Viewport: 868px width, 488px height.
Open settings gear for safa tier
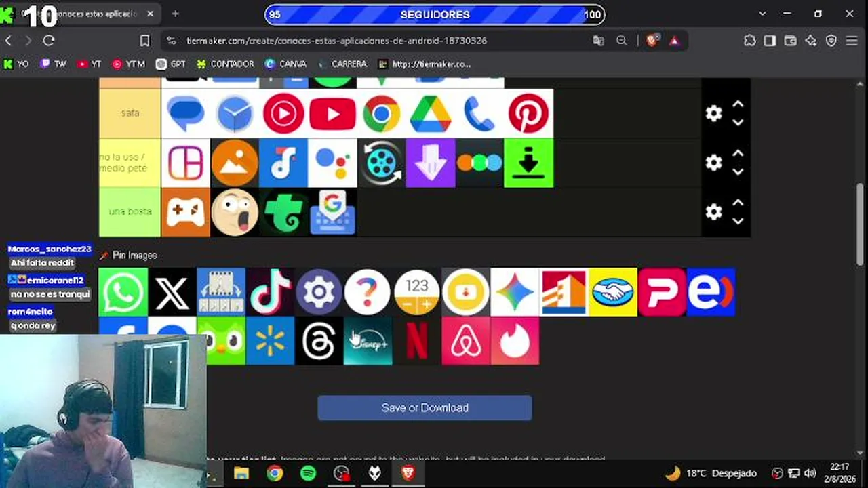pos(713,113)
